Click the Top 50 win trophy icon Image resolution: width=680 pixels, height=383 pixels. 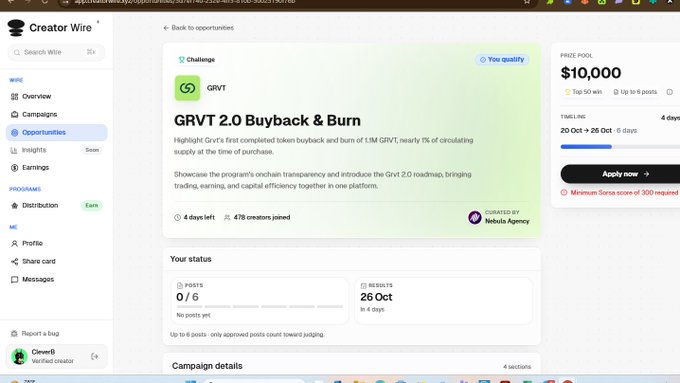567,92
